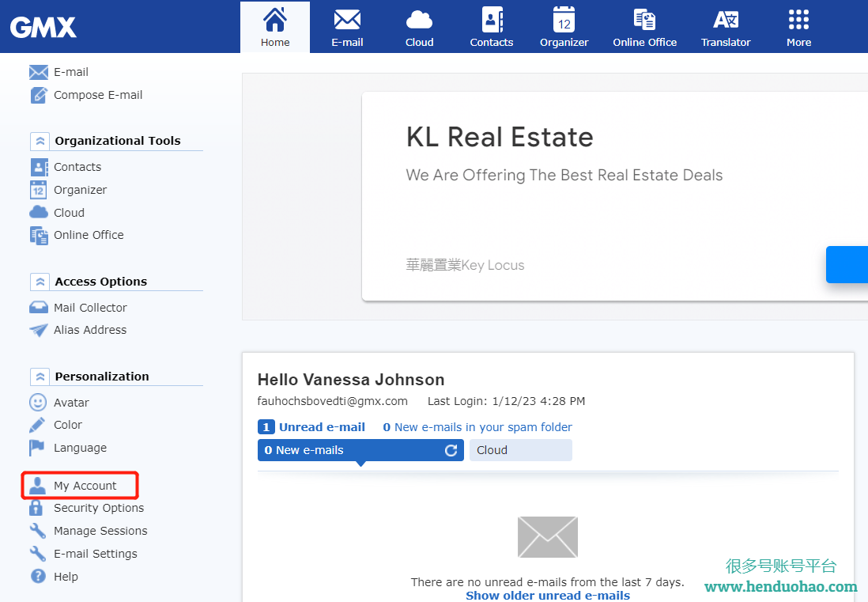Open the Avatar settings link
The height and width of the screenshot is (602, 868).
tap(71, 403)
